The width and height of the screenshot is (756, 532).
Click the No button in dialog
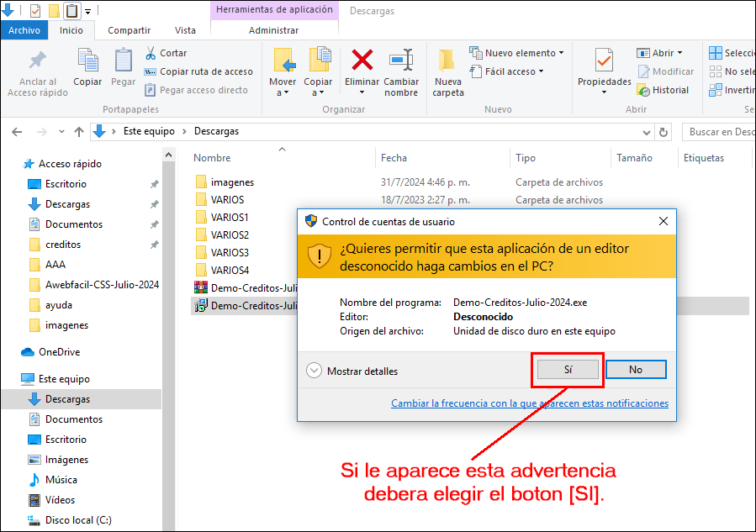[636, 370]
